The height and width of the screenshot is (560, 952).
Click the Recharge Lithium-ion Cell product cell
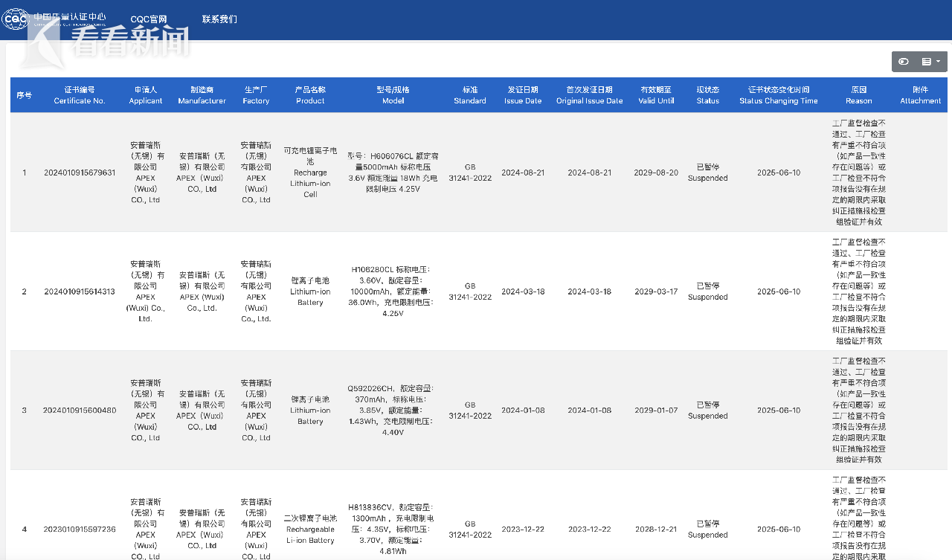310,173
